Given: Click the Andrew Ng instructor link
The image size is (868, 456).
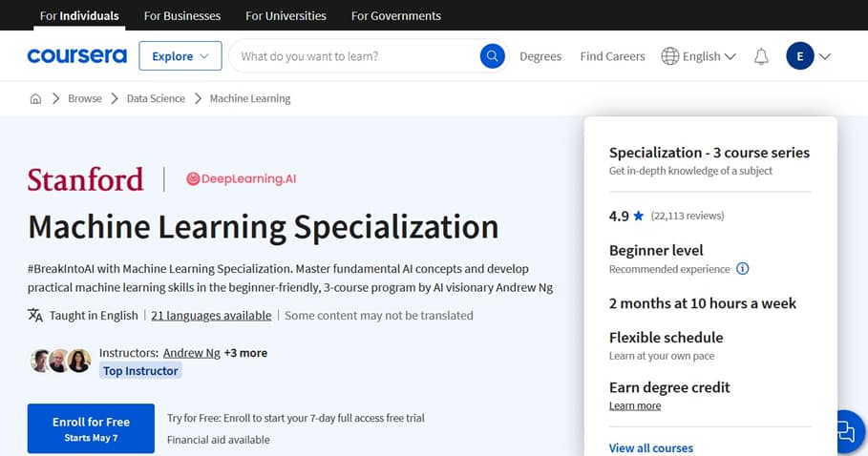Looking at the screenshot, I should (191, 353).
